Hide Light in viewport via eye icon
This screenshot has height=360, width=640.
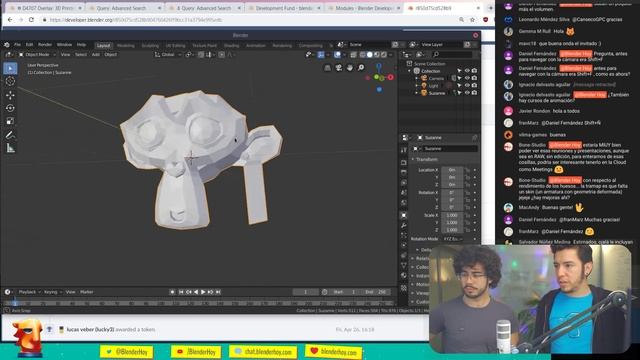point(467,85)
